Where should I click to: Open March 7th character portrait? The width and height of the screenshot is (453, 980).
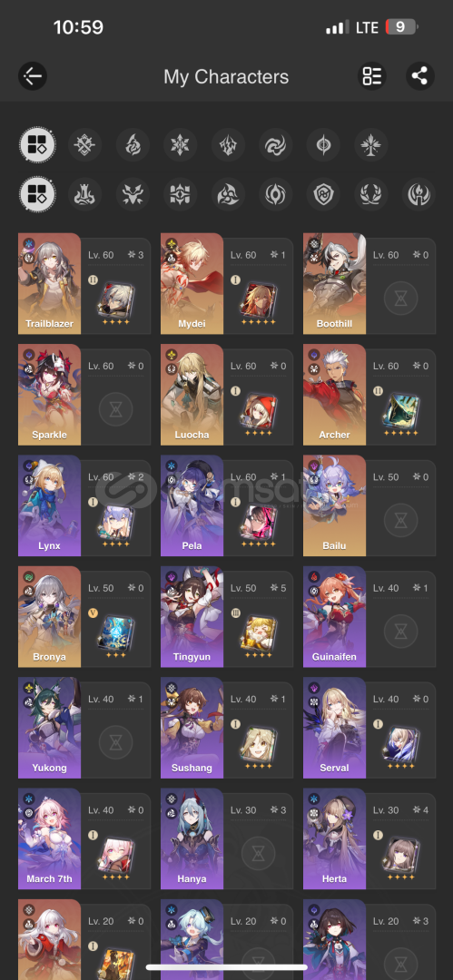[49, 838]
